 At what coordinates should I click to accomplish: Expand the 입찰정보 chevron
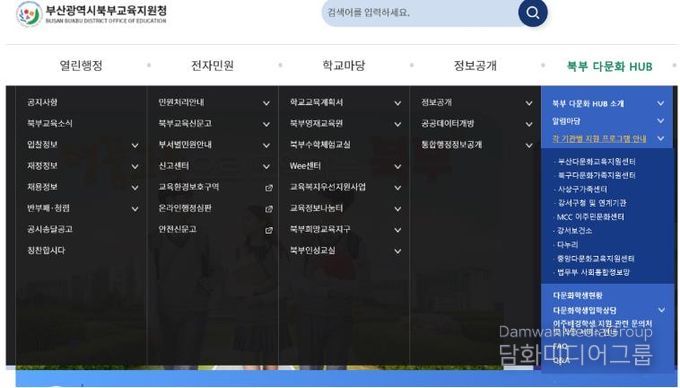[135, 145]
